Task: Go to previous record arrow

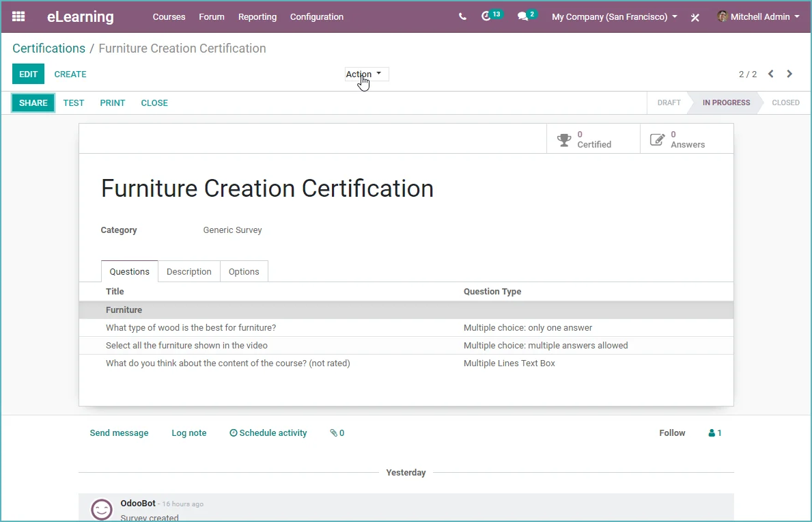Action: click(770, 74)
